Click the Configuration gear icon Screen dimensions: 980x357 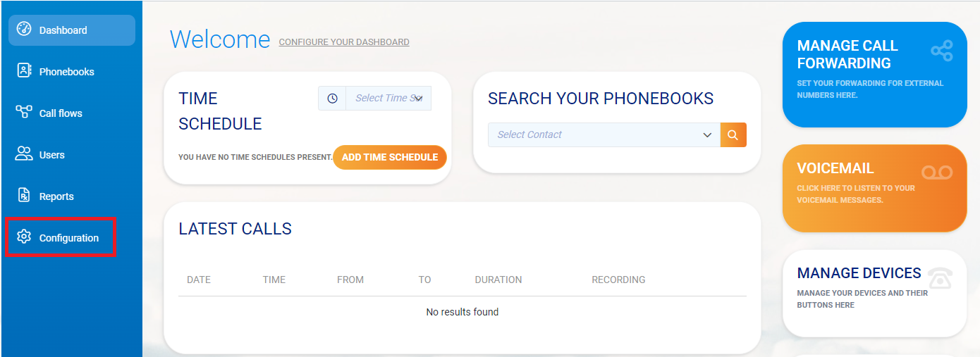pos(24,237)
